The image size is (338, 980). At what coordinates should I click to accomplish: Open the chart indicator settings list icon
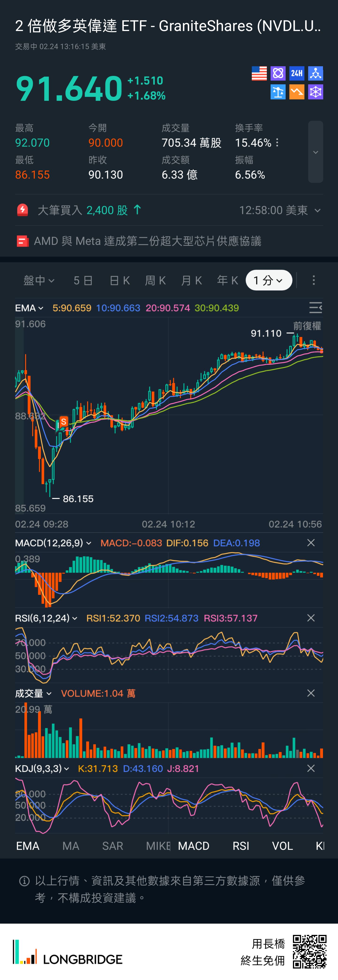315,307
